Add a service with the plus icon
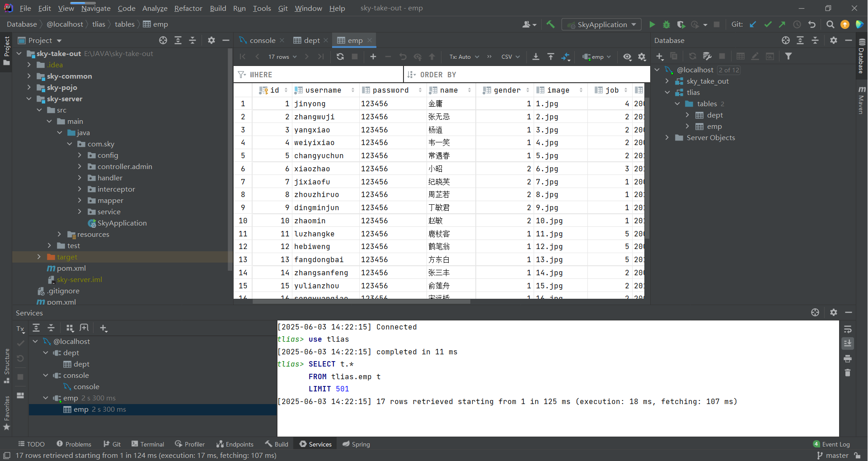 click(103, 328)
